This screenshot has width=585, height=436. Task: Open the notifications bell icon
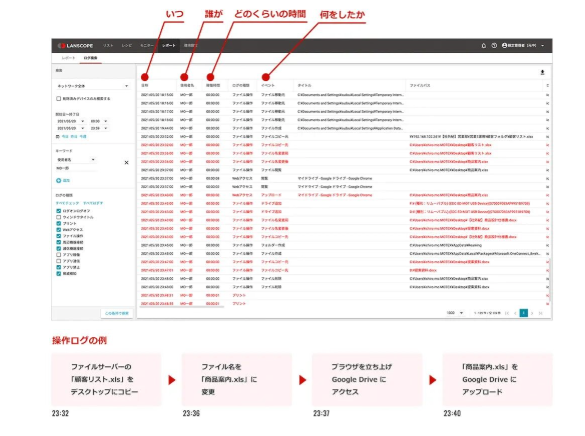pyautogui.click(x=484, y=46)
